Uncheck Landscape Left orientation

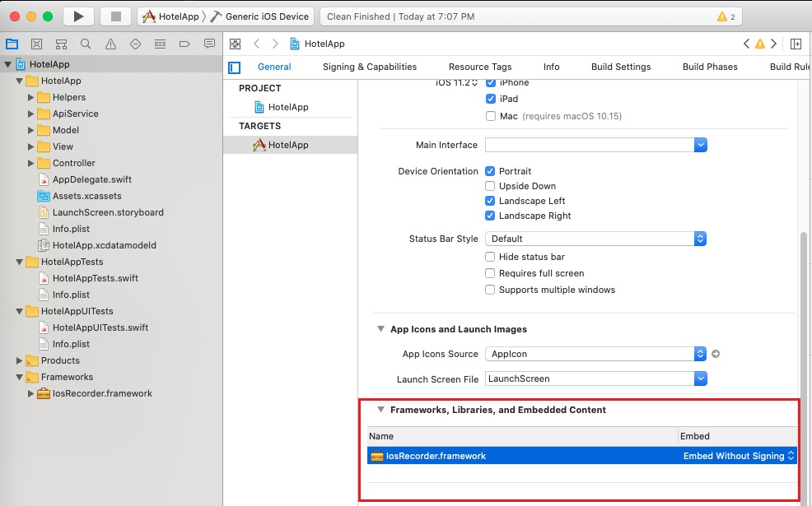(490, 201)
